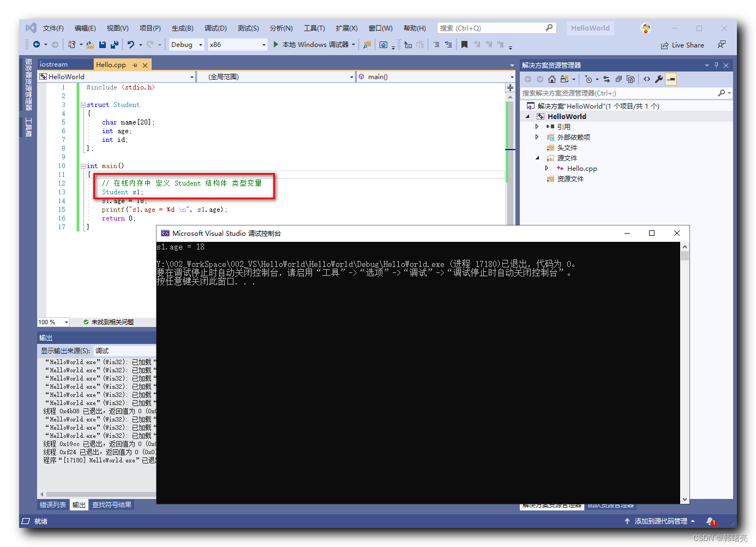Click the Home icon in Solution Explorer

coord(552,79)
